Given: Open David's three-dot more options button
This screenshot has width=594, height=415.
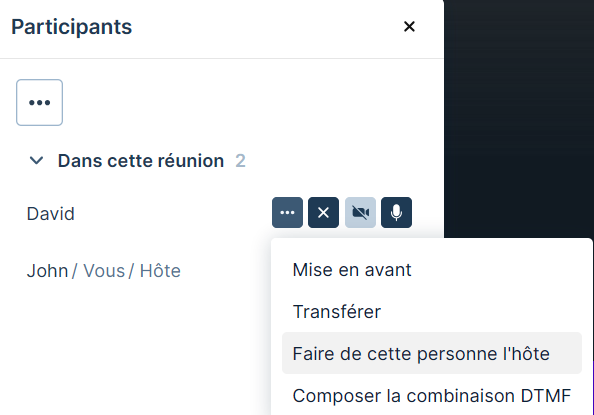Looking at the screenshot, I should pos(287,212).
